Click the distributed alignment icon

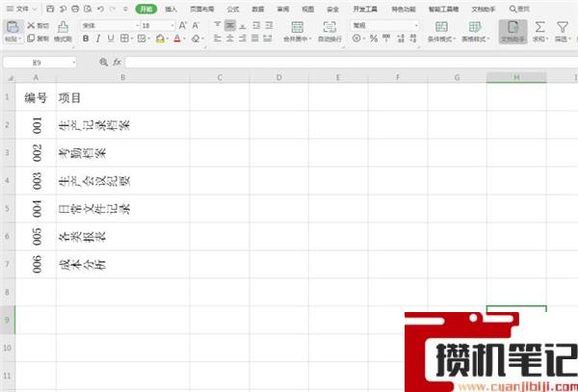[268, 38]
